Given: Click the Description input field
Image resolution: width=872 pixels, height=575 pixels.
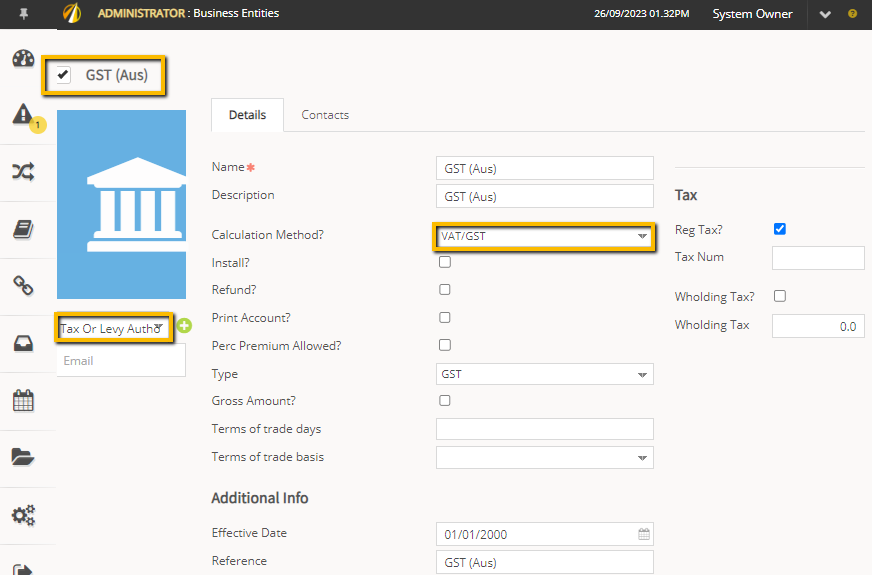Looking at the screenshot, I should point(544,196).
